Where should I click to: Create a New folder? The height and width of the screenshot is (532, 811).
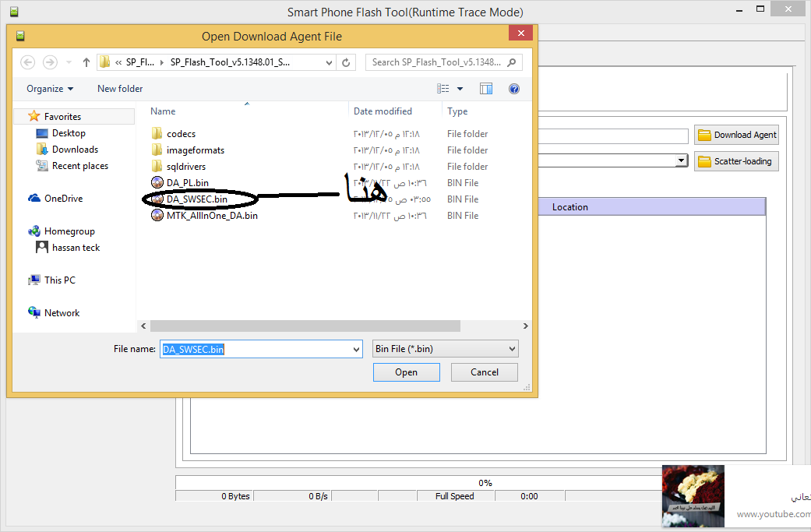pyautogui.click(x=120, y=89)
